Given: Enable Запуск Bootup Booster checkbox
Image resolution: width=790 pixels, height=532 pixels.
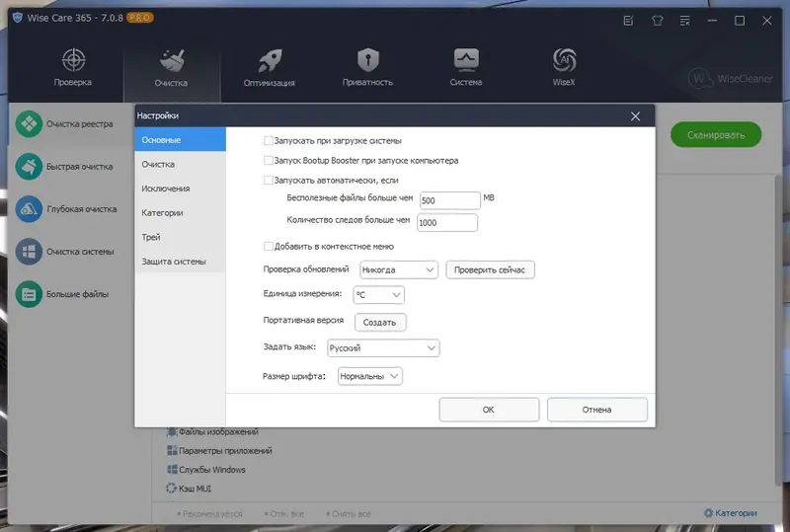Looking at the screenshot, I should (x=269, y=160).
